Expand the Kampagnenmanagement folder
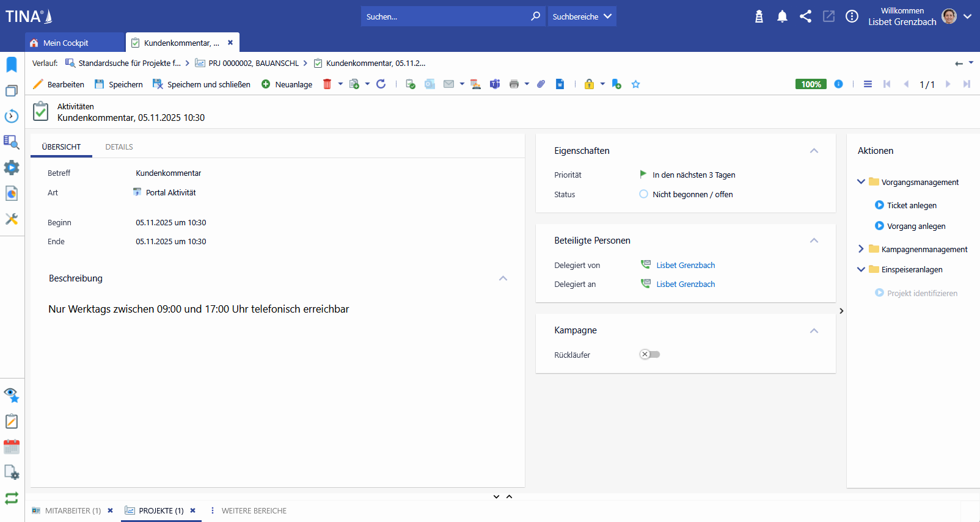 click(x=861, y=249)
